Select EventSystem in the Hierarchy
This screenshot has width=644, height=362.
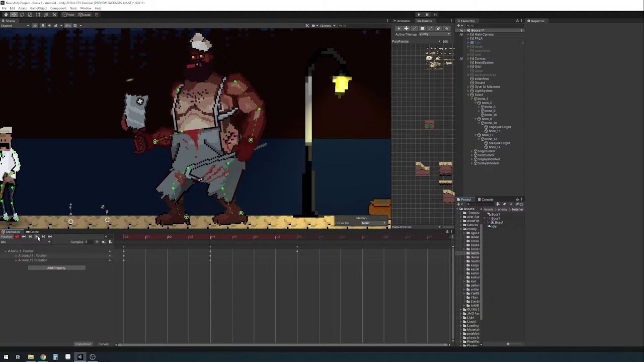click(x=484, y=63)
